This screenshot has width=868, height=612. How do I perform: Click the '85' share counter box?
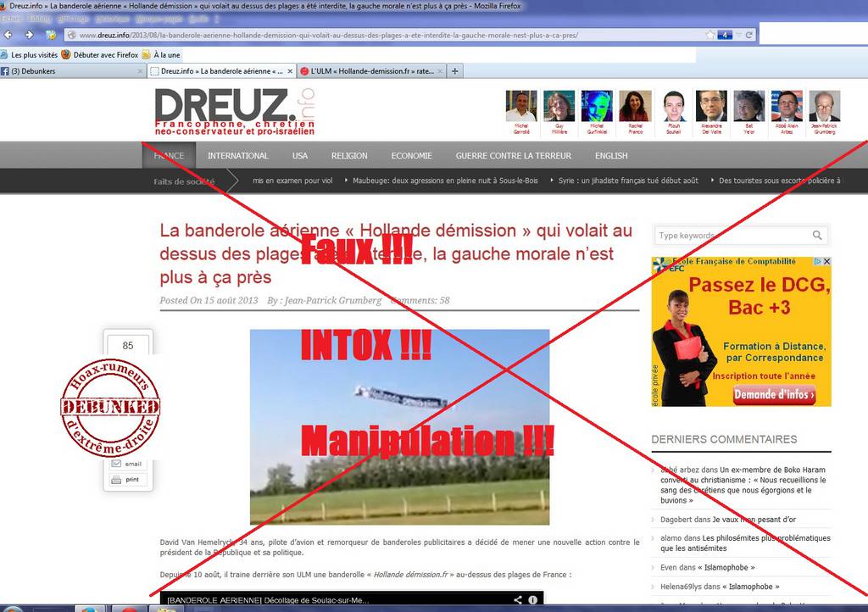click(x=128, y=345)
